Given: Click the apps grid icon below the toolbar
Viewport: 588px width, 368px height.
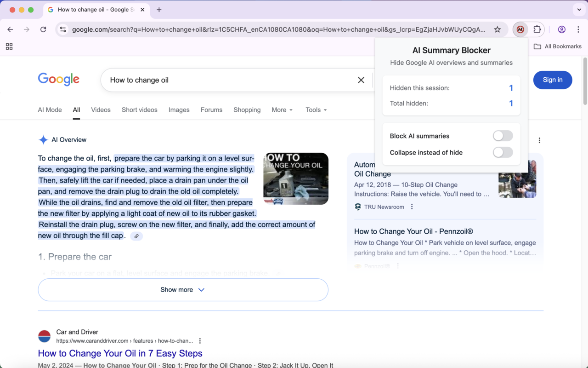Looking at the screenshot, I should point(9,46).
